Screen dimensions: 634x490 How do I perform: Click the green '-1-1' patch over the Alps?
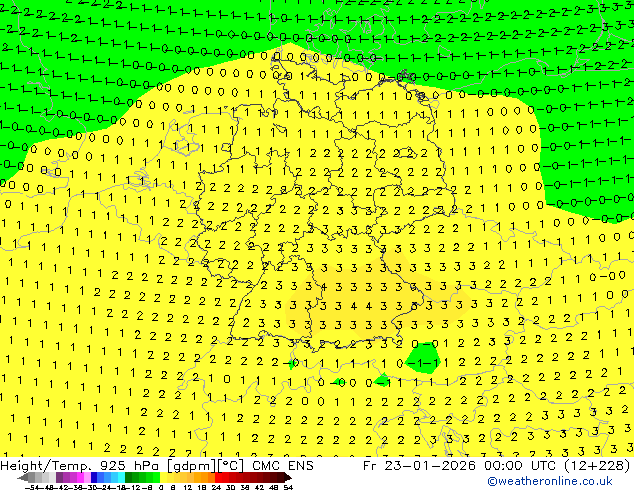click(423, 356)
